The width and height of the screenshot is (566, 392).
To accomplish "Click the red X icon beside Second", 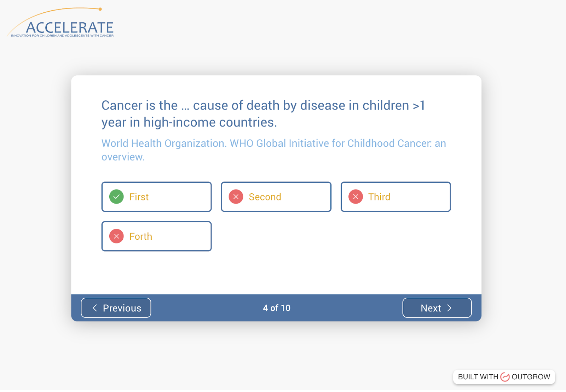I will 236,197.
